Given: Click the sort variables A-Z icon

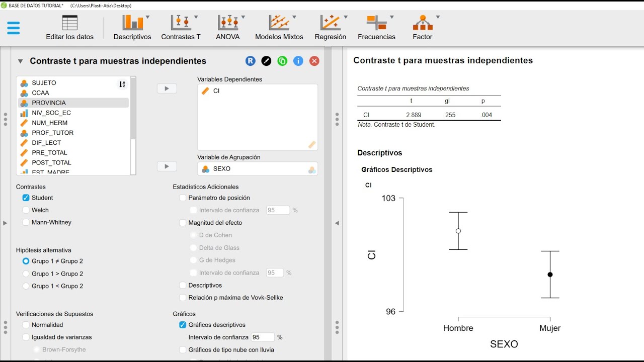Looking at the screenshot, I should [122, 84].
